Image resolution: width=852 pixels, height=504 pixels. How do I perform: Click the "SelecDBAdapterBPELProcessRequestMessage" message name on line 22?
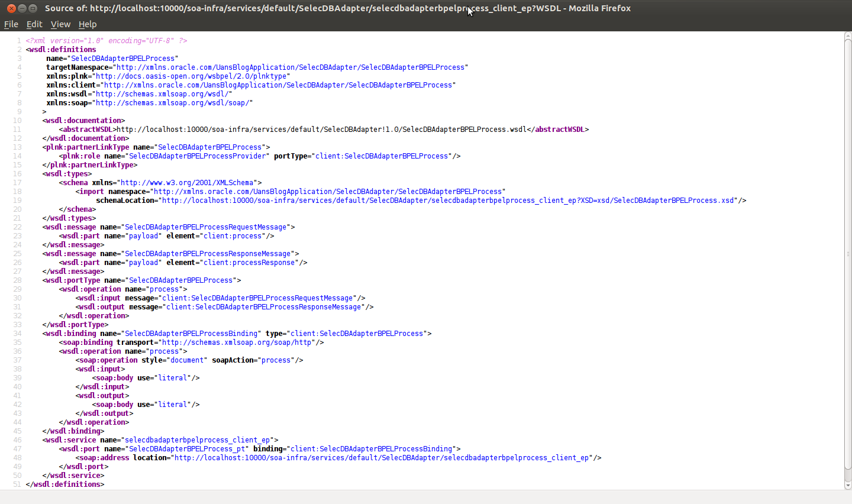(x=206, y=227)
